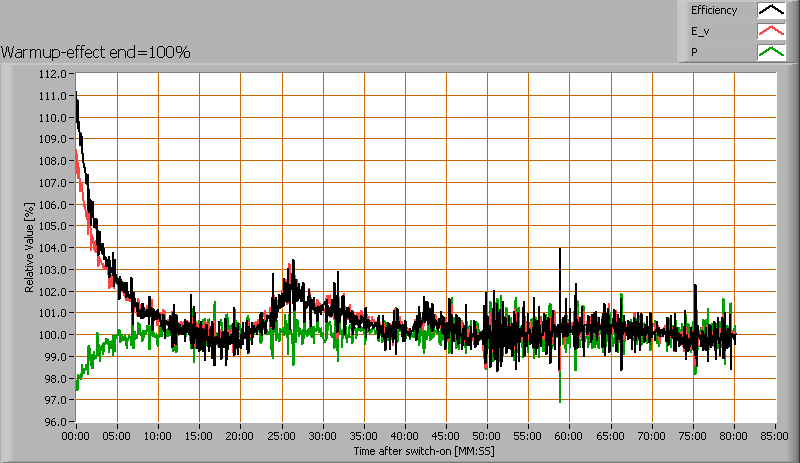Select the P label in legend
The image size is (800, 463).
(x=695, y=52)
